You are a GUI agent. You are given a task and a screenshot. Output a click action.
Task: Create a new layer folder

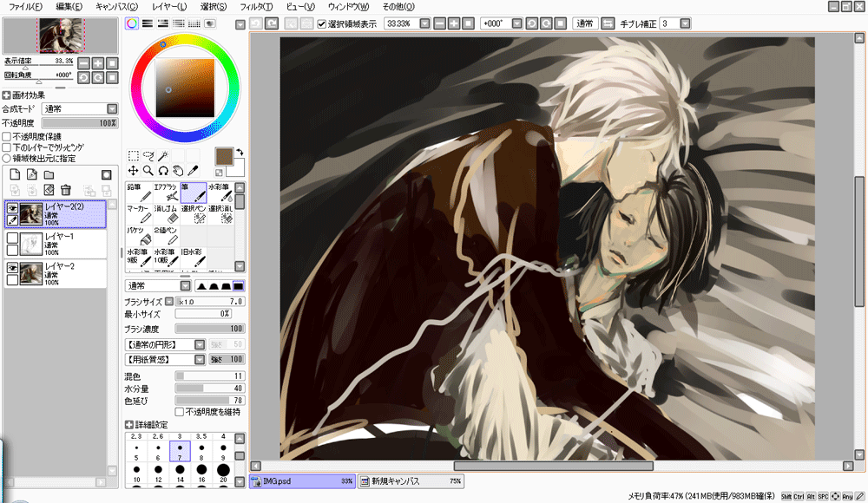[x=49, y=175]
